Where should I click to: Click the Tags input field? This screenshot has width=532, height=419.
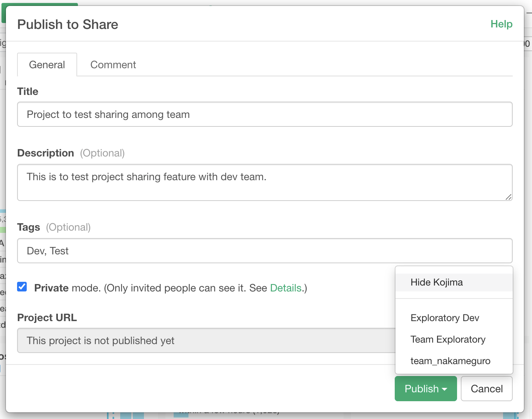click(x=265, y=251)
